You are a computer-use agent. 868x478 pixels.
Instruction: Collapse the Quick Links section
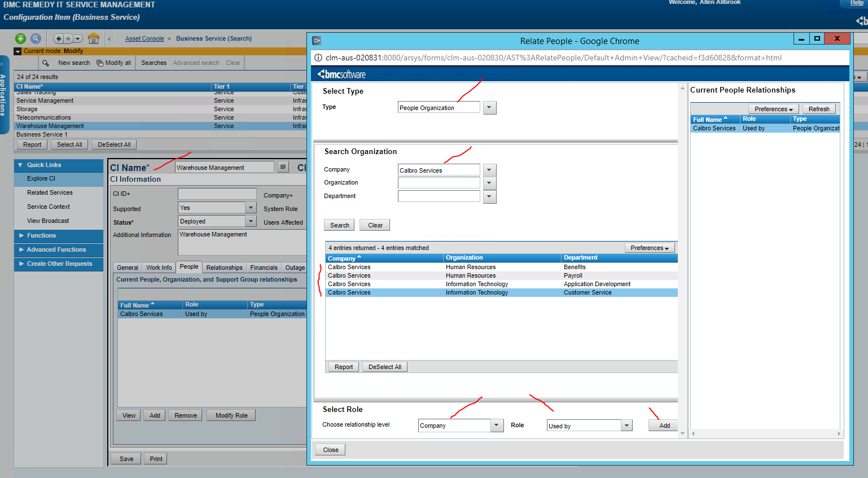(20, 165)
